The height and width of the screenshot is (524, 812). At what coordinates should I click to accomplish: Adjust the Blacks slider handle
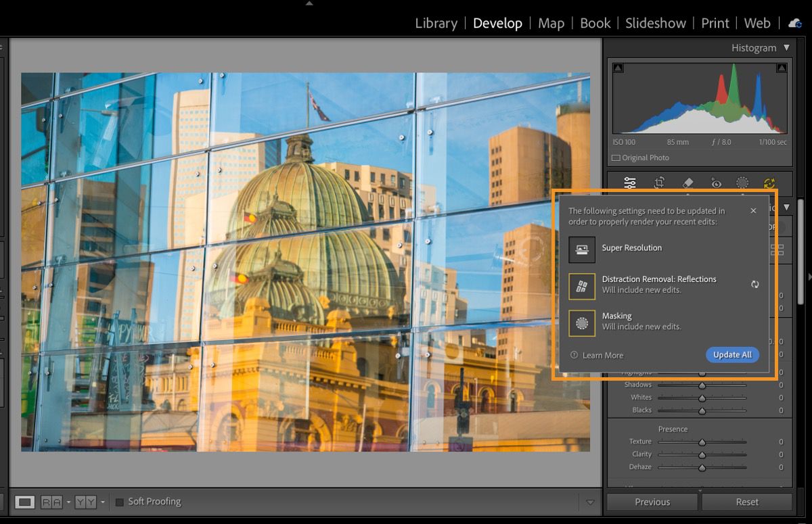[x=702, y=411]
